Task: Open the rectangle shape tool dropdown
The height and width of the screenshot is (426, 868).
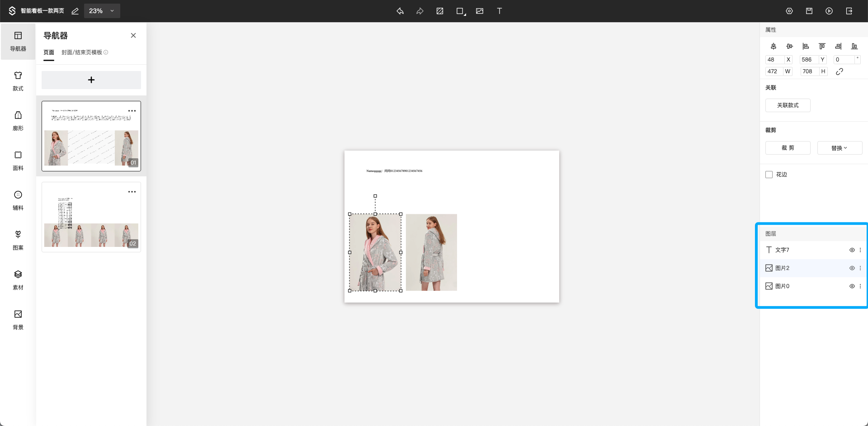Action: [461, 11]
